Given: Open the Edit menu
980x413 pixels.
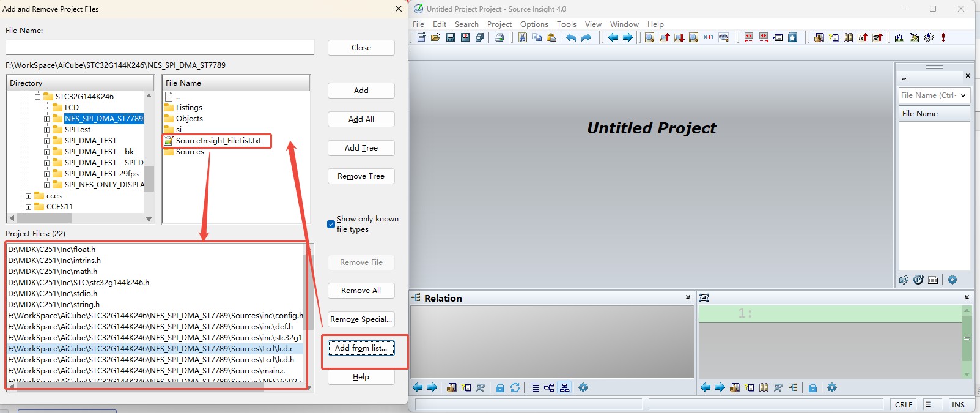Looking at the screenshot, I should 440,24.
